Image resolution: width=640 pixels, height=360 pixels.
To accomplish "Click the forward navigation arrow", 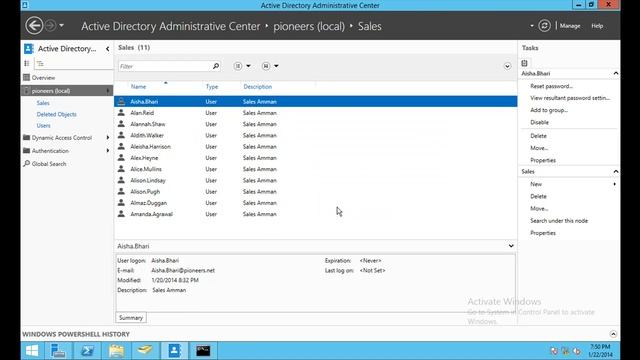I will (50, 26).
